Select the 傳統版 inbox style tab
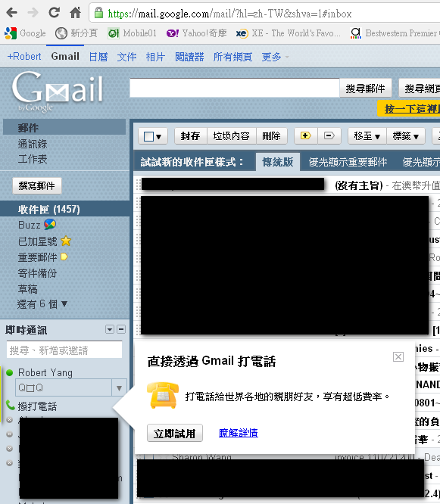 tap(278, 162)
